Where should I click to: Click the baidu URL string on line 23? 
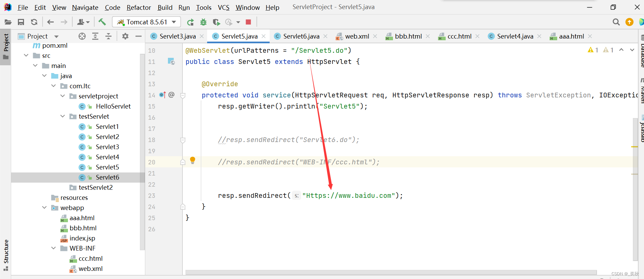[348, 195]
